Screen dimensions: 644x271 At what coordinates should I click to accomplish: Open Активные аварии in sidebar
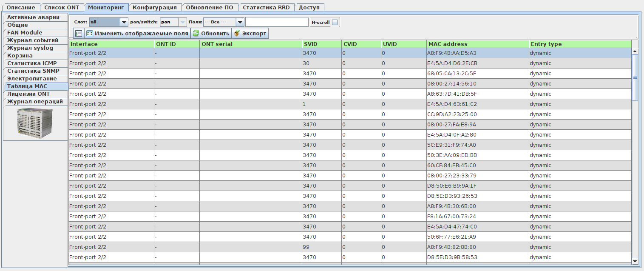pyautogui.click(x=35, y=17)
